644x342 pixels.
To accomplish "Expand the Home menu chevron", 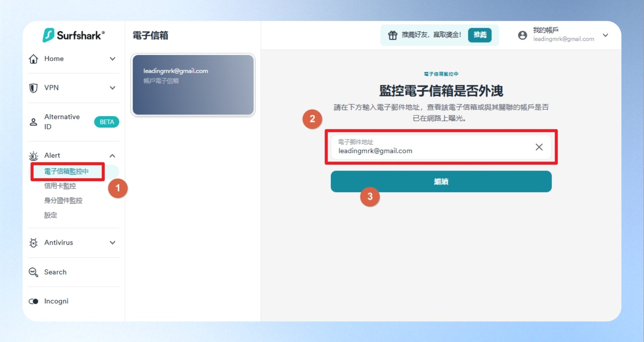I will point(113,59).
